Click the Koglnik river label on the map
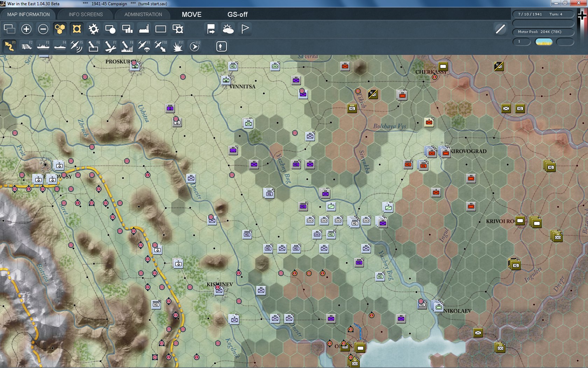 pyautogui.click(x=232, y=348)
